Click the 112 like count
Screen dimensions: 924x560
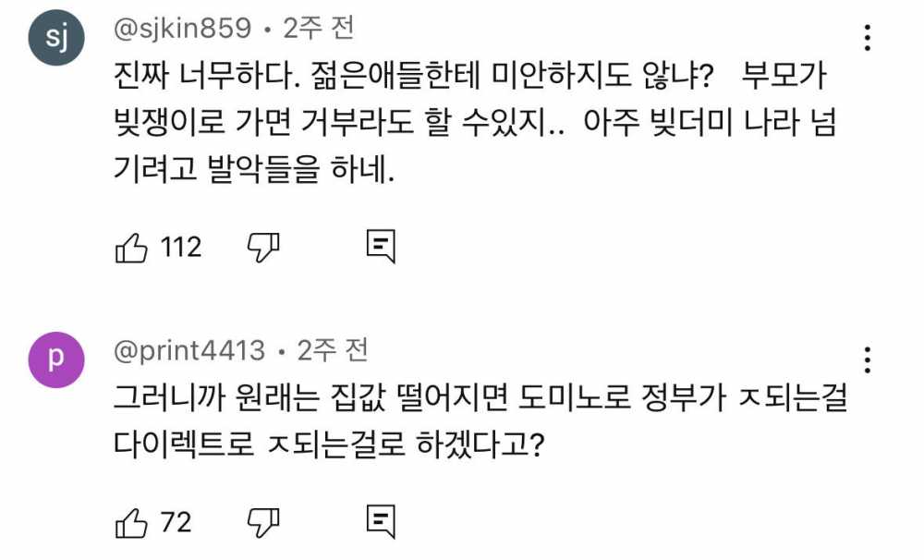[181, 247]
